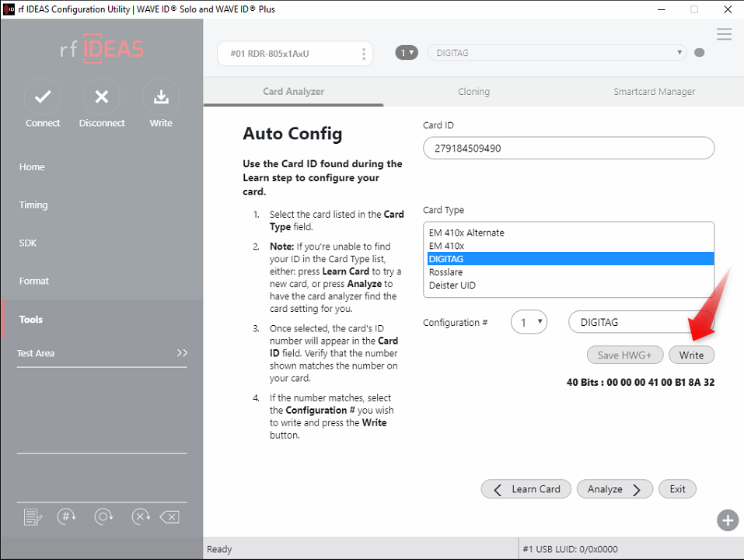The image size is (744, 560).
Task: Open the hamburger menu at top right
Action: (x=724, y=34)
